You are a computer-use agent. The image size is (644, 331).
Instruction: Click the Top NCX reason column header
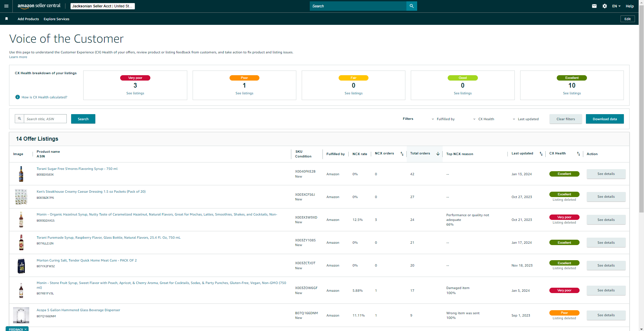point(460,154)
